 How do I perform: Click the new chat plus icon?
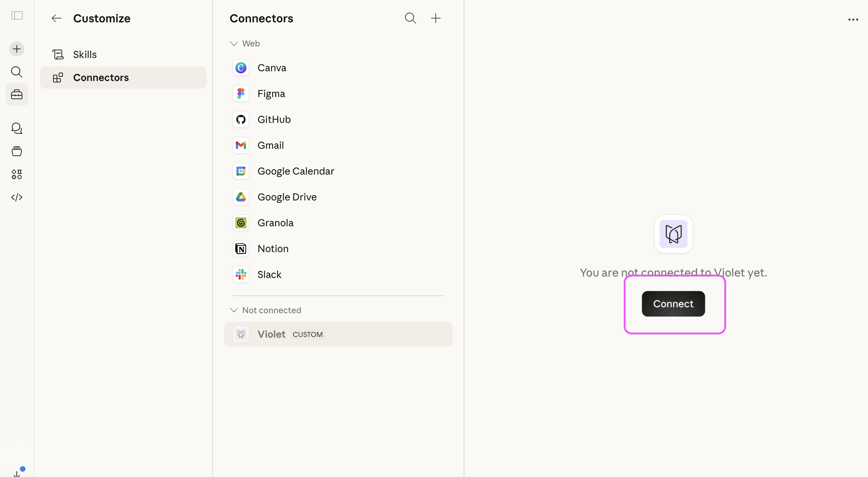click(17, 49)
